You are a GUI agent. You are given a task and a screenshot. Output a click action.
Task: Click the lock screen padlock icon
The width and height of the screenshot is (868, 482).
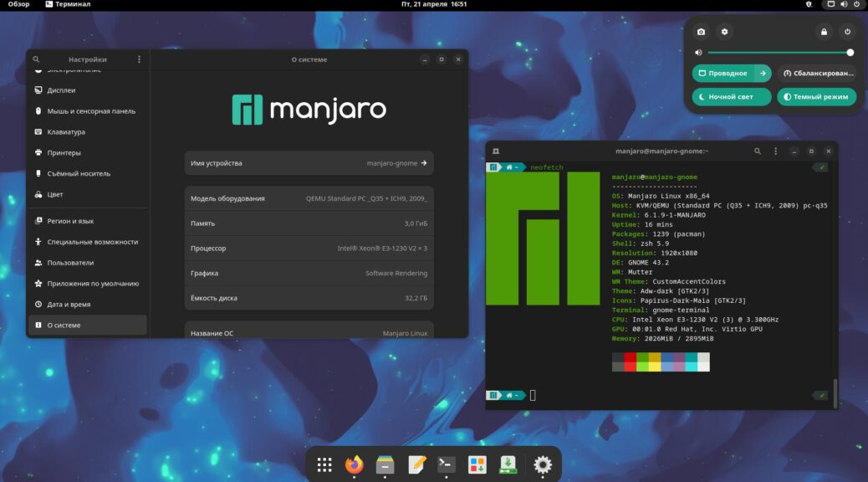824,32
